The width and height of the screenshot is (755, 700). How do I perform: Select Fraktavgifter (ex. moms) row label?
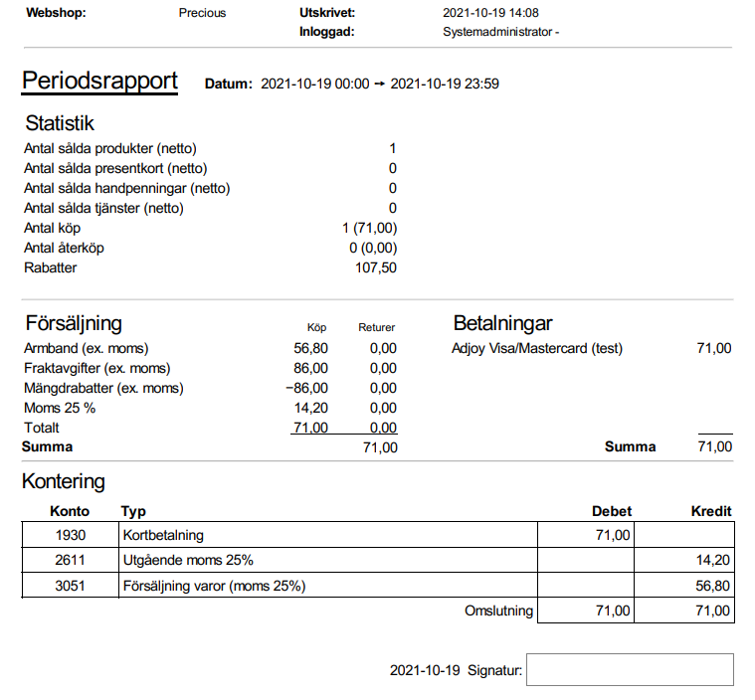[97, 368]
